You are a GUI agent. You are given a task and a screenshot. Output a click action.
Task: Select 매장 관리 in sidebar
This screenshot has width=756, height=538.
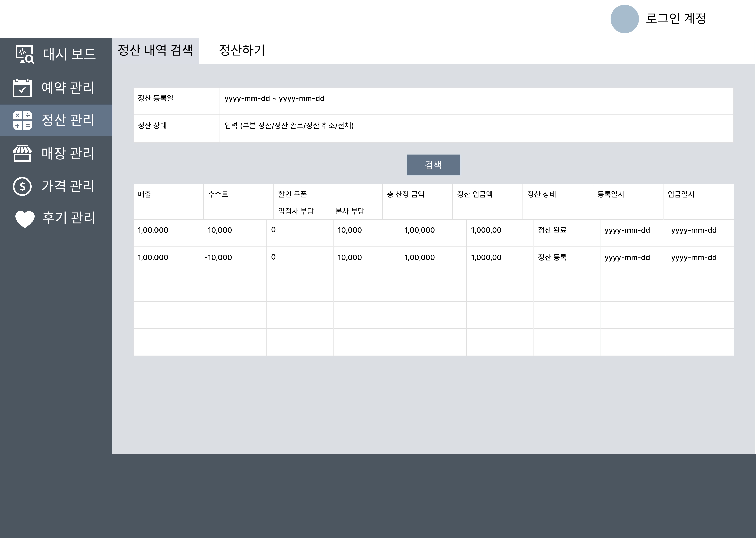click(68, 153)
